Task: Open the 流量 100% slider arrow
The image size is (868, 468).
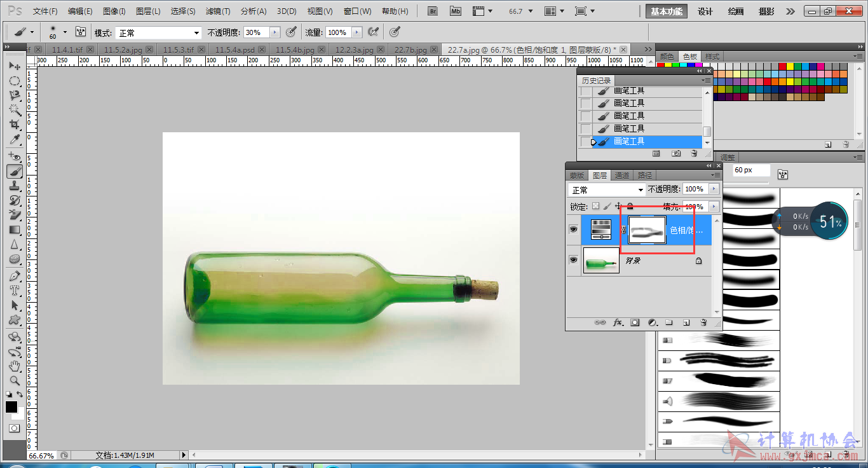Action: click(x=356, y=32)
